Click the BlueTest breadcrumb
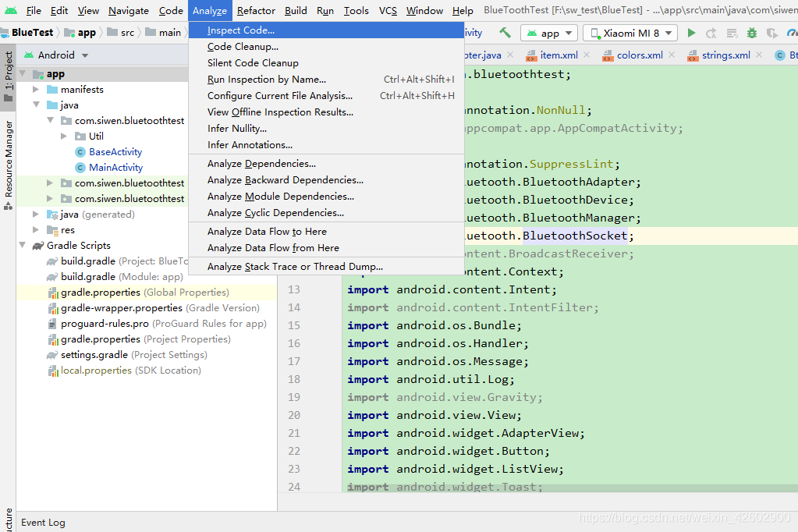The width and height of the screenshot is (798, 532). (x=32, y=33)
